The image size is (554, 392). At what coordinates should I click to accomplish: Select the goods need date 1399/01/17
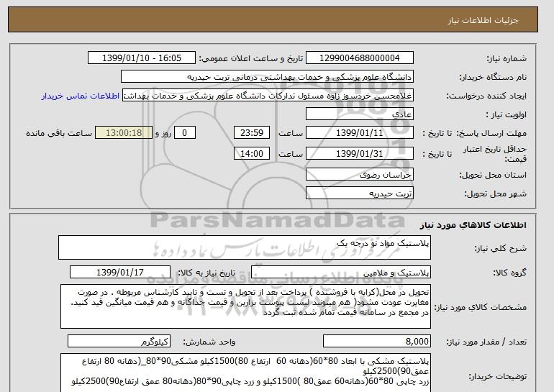click(x=120, y=273)
